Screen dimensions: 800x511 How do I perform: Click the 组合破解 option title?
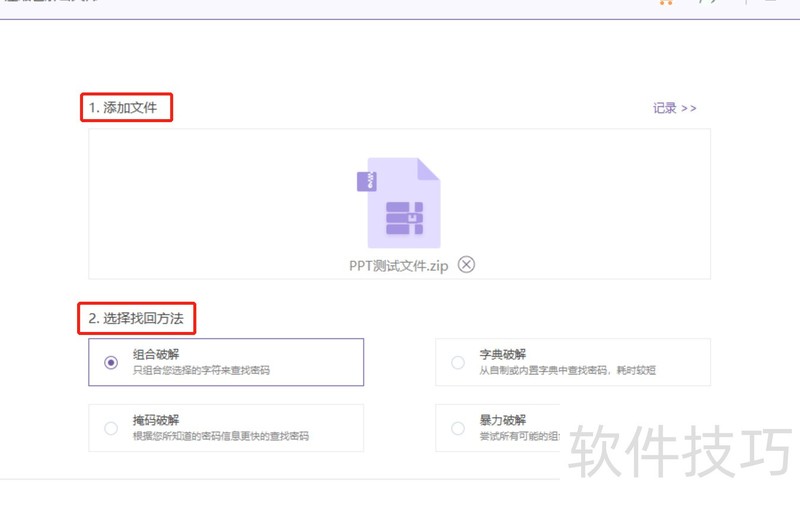156,354
